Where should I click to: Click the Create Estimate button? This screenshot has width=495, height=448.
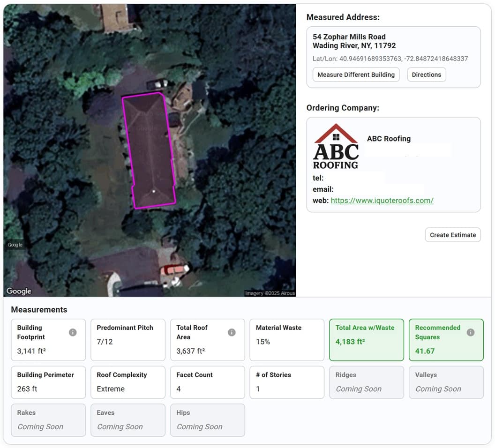(x=452, y=235)
